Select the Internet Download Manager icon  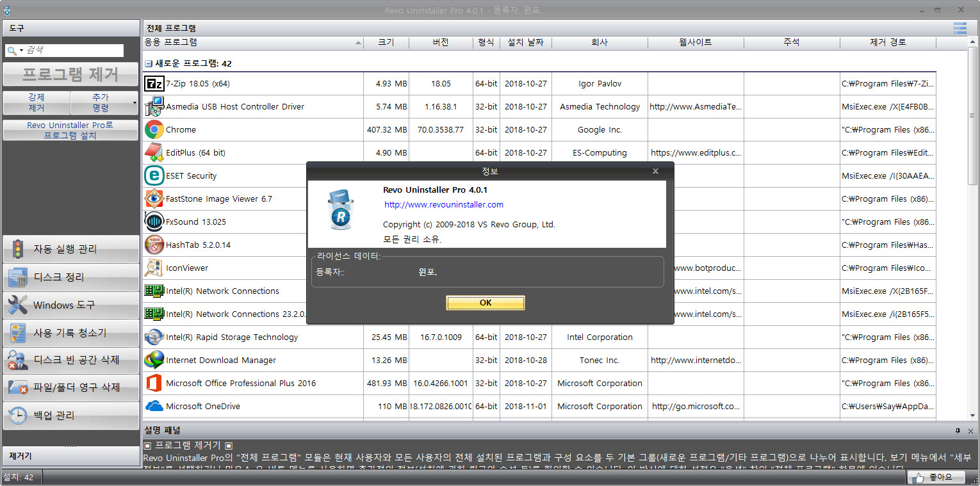154,360
